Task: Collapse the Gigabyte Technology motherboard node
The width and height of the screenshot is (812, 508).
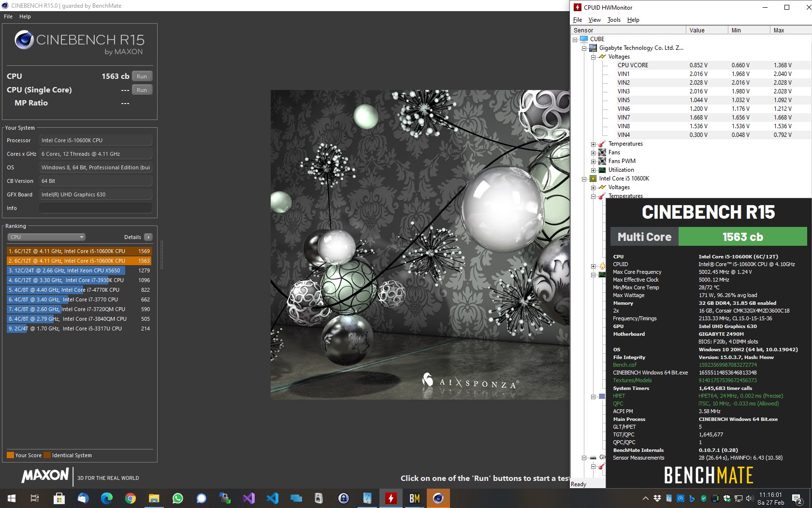Action: (x=584, y=48)
